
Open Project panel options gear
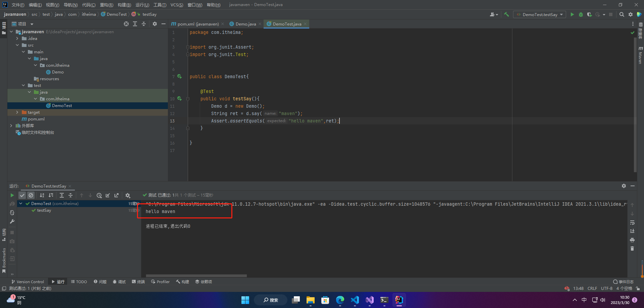tap(155, 24)
